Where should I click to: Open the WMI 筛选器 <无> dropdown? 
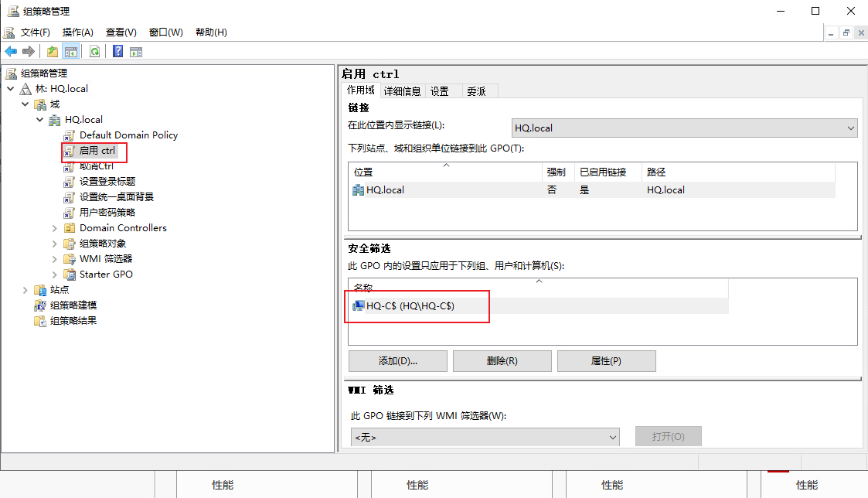[x=485, y=437]
